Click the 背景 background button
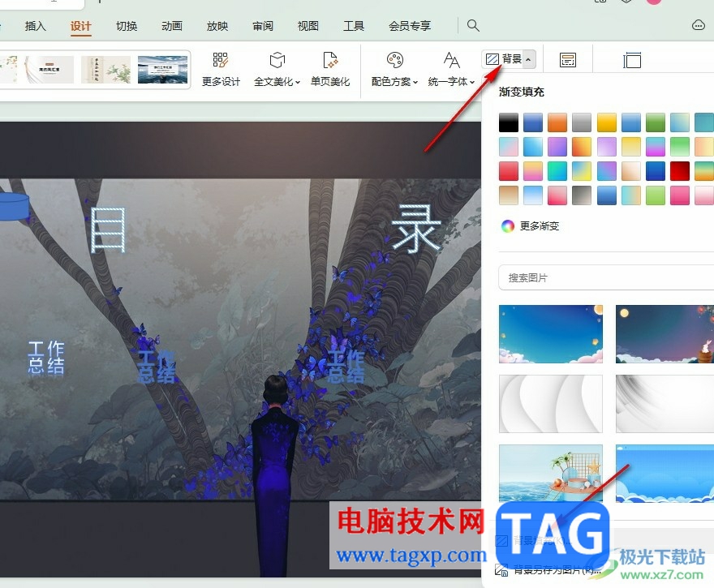The width and height of the screenshot is (714, 588). click(503, 59)
